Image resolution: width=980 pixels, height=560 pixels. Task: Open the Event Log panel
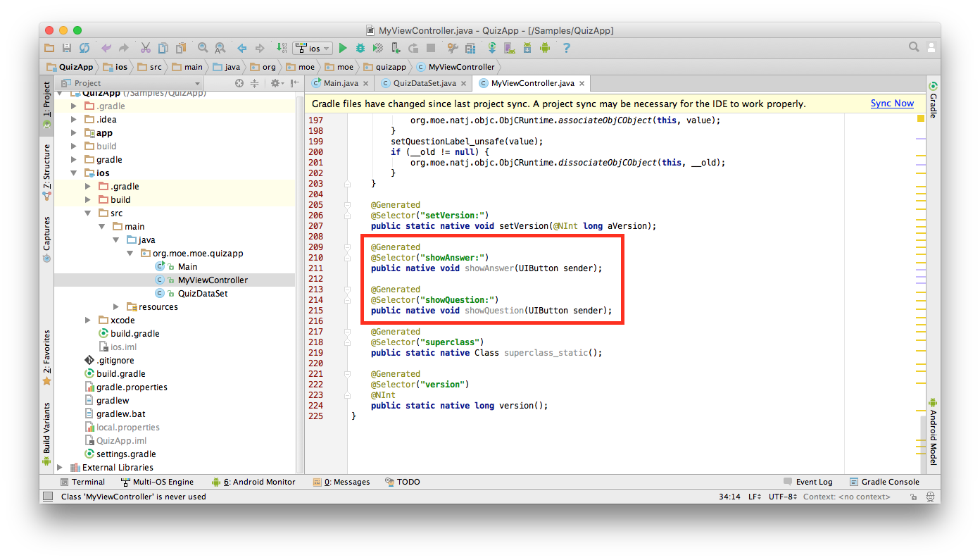808,482
